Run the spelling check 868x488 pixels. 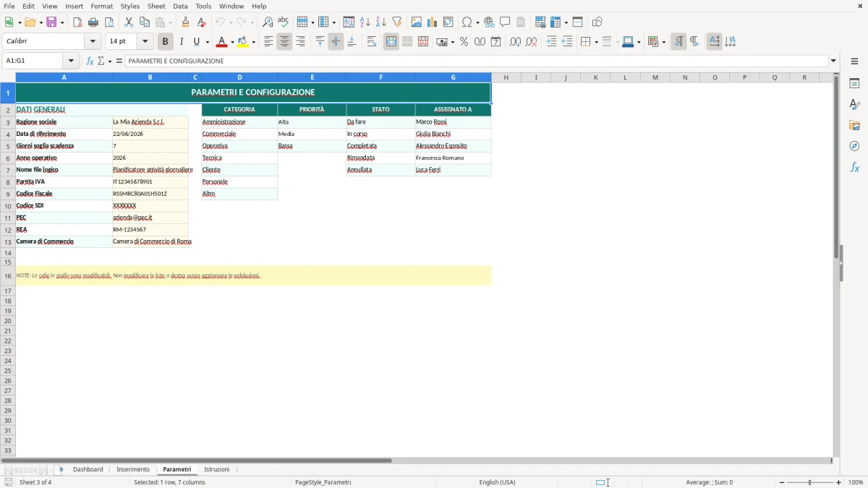(x=284, y=22)
